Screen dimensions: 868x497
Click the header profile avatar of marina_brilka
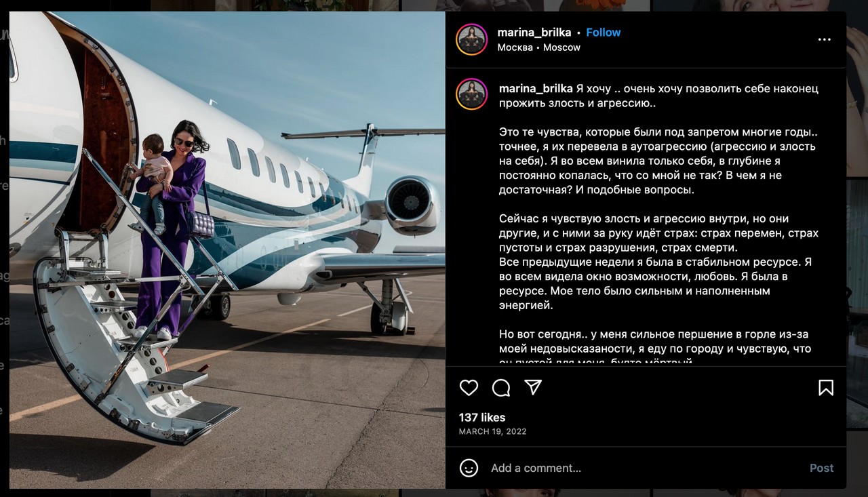tap(471, 39)
